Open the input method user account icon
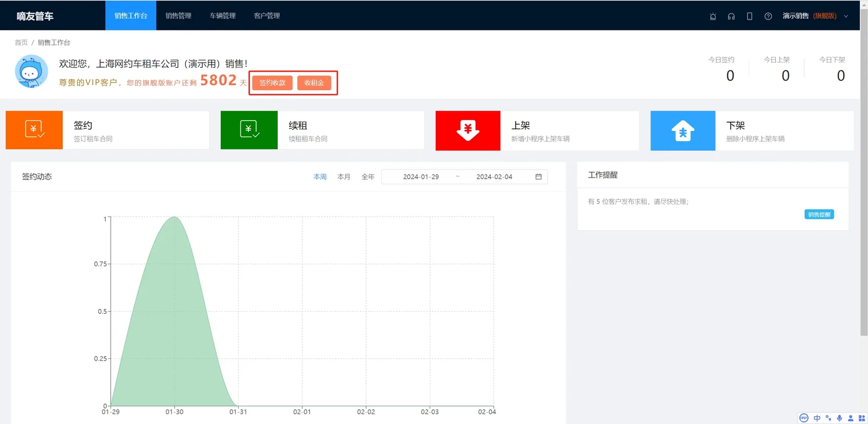This screenshot has width=868, height=424. pos(851,418)
